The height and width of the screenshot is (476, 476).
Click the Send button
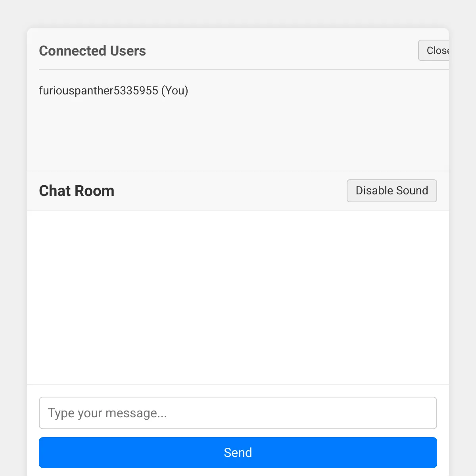coord(238,453)
